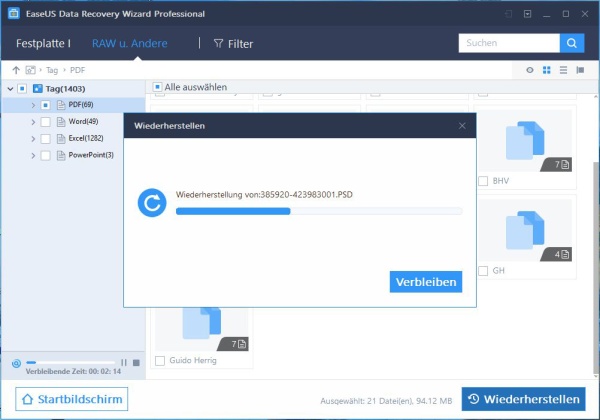The height and width of the screenshot is (420, 600).
Task: Check the BHV folder checkbox
Action: (483, 181)
